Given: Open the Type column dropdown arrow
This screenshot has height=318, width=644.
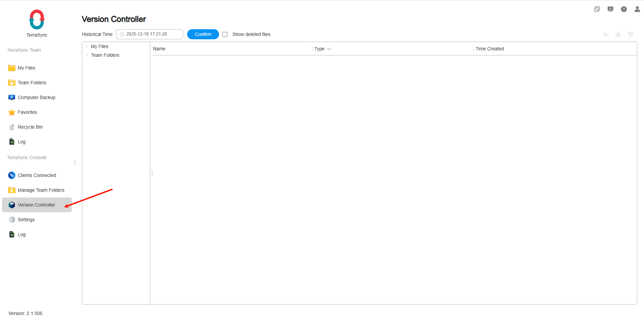Looking at the screenshot, I should coord(329,49).
